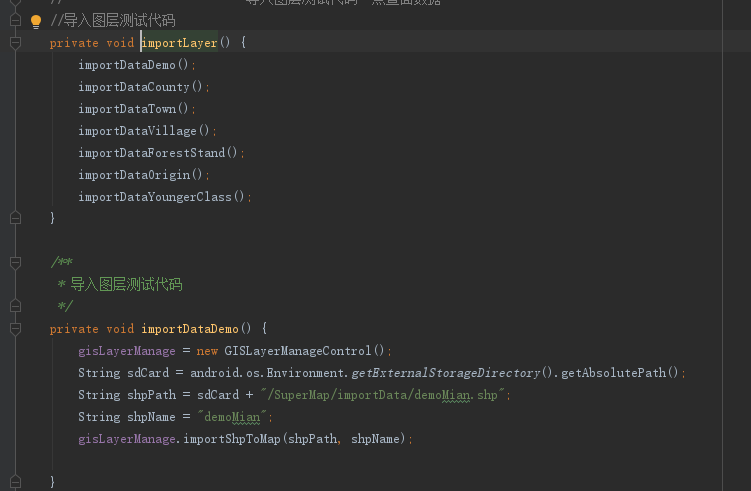
Task: Click the "/SuperMap/importData/demoMian.shp" string literal
Action: 382,395
